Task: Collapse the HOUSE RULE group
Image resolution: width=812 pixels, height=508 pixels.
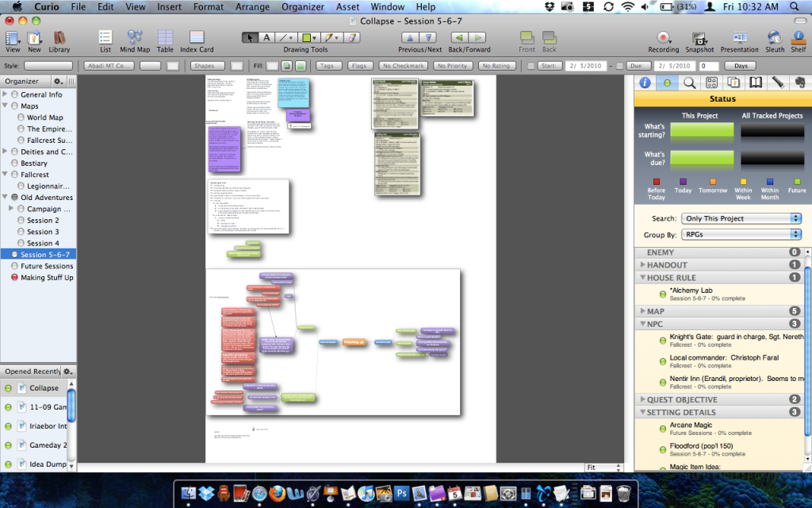Action: (642, 277)
